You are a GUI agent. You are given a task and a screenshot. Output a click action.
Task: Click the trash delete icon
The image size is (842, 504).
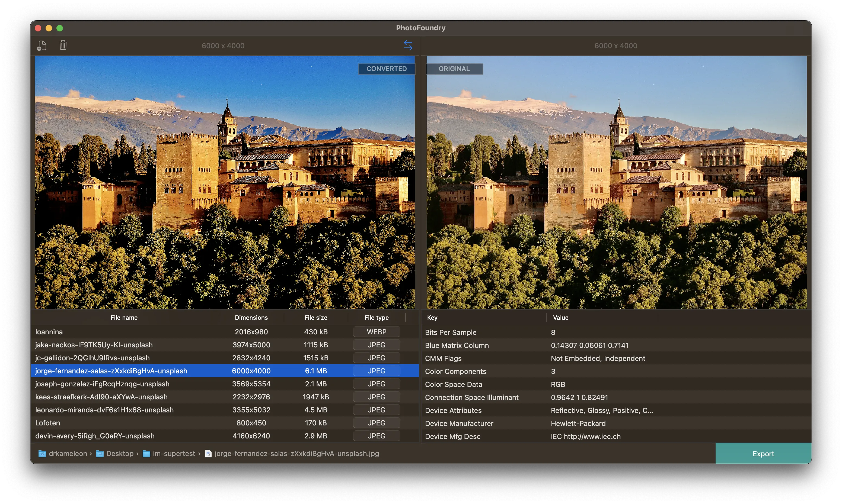pos(63,45)
